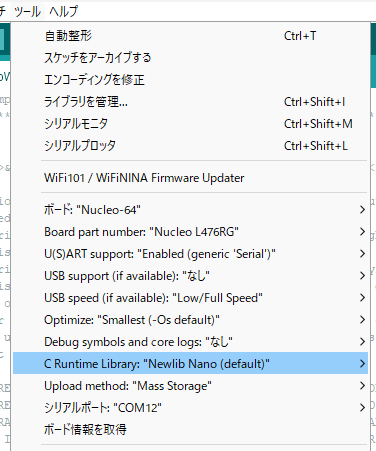Open the ヘルプ menu

coord(63,12)
